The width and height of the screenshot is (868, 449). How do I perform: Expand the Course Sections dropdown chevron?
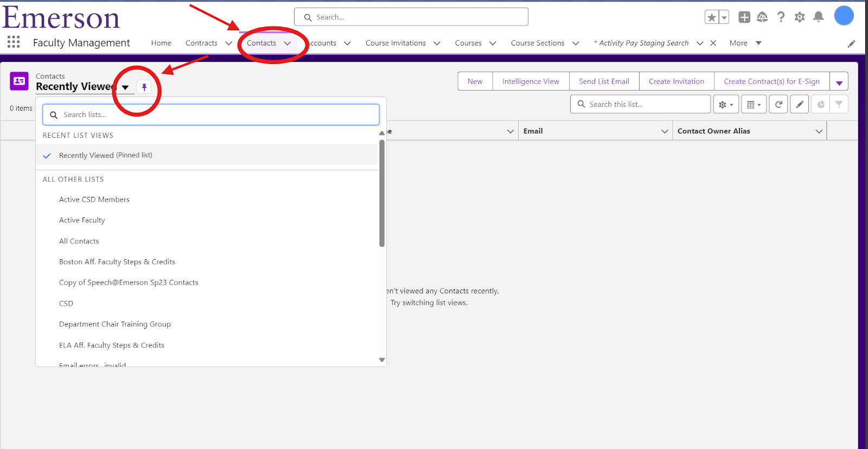[576, 43]
